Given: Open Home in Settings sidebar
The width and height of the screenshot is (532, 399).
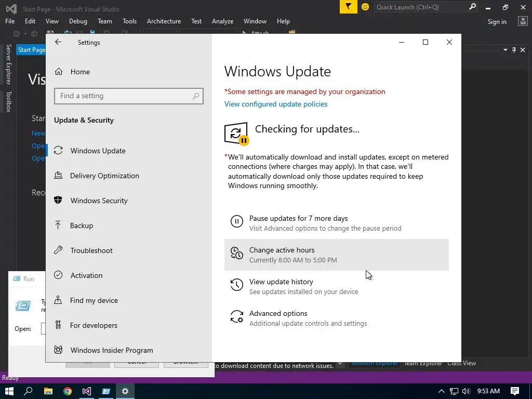Looking at the screenshot, I should [x=80, y=72].
